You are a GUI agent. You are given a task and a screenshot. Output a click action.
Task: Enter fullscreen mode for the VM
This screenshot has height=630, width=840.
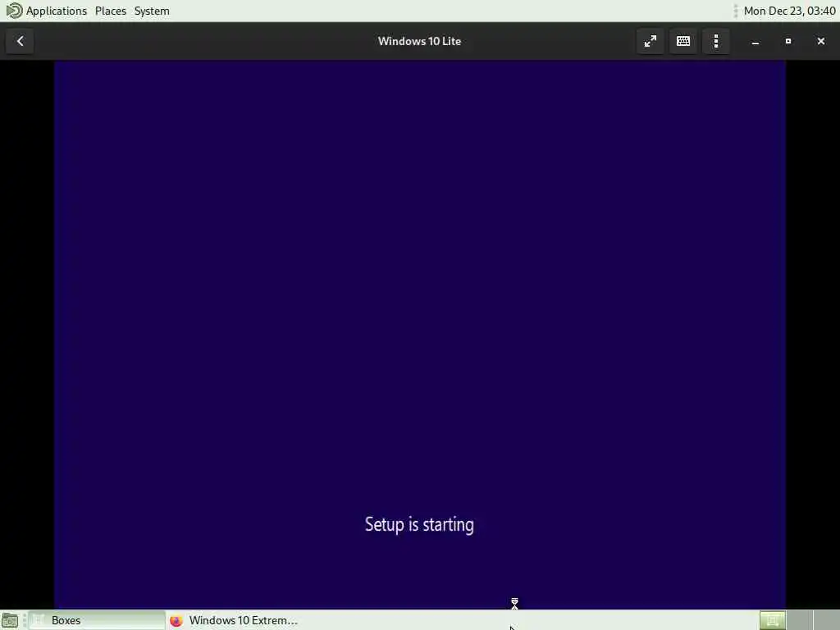(650, 41)
